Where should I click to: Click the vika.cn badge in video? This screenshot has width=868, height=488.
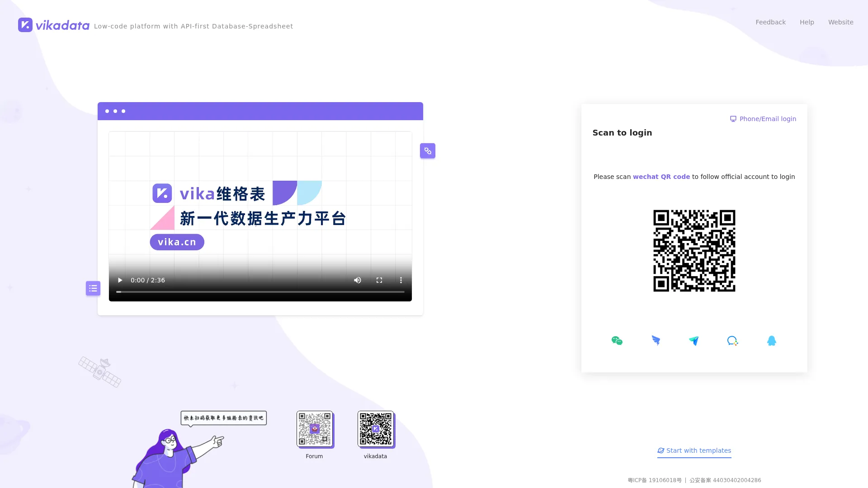pos(177,242)
